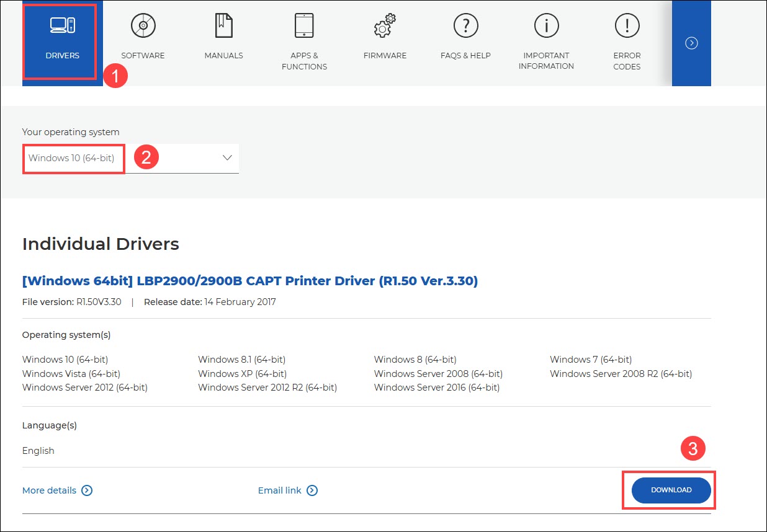Image resolution: width=767 pixels, height=532 pixels.
Task: Click the computer icon above Drivers
Action: [62, 25]
